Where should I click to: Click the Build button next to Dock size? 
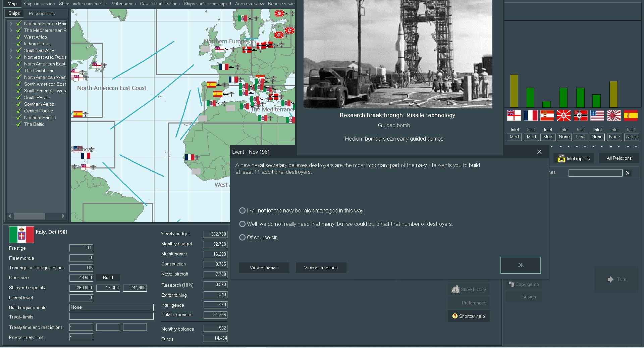tap(108, 278)
